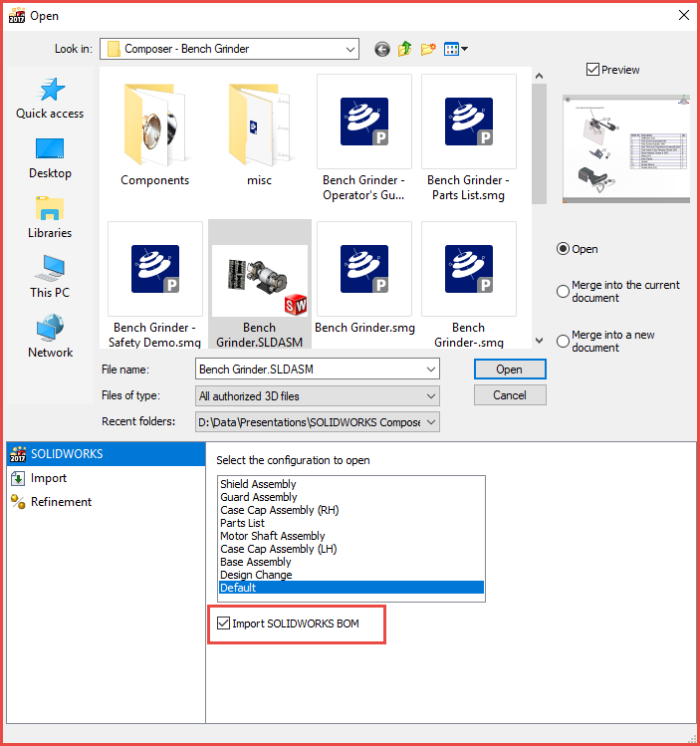This screenshot has height=746, width=700.
Task: Select the Components folder
Action: [x=155, y=132]
